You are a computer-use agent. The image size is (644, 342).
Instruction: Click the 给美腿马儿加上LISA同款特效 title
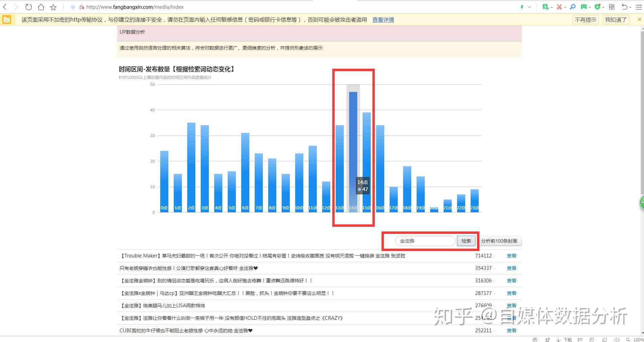(x=162, y=306)
